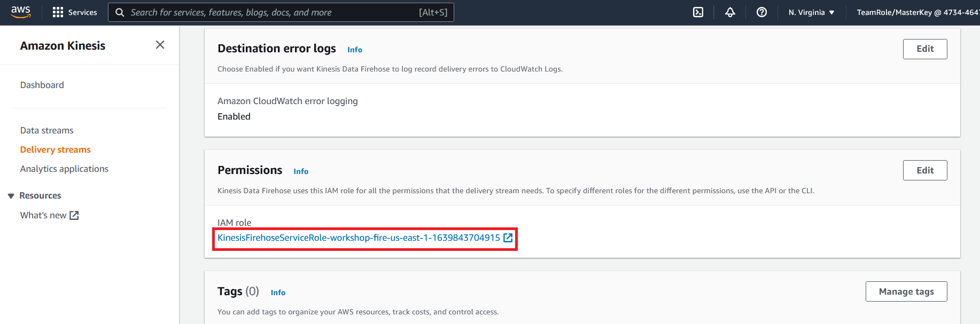Screen dimensions: 980x324
Task: Open the N. Virginia region dropdown
Action: coord(811,12)
